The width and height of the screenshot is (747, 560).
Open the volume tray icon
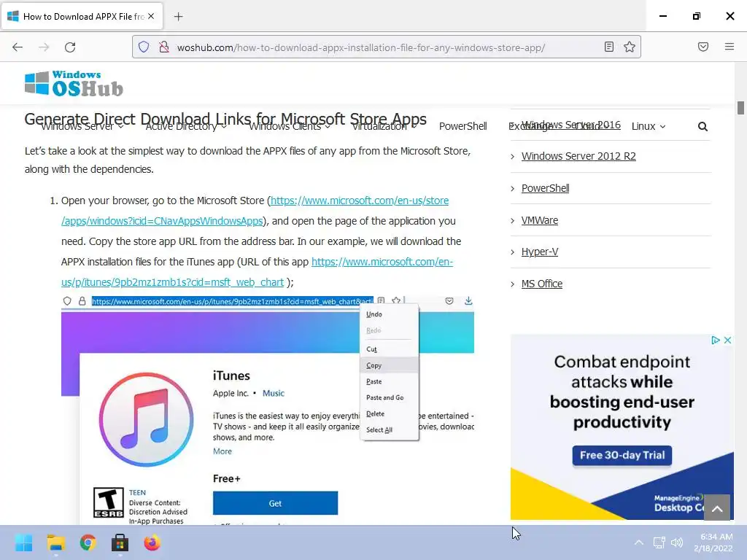[677, 542]
